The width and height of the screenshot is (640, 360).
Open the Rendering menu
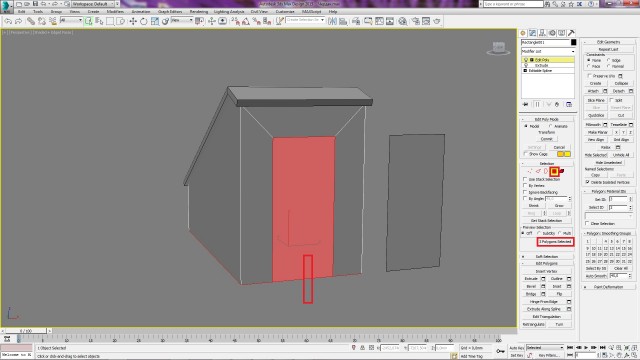[x=199, y=11]
